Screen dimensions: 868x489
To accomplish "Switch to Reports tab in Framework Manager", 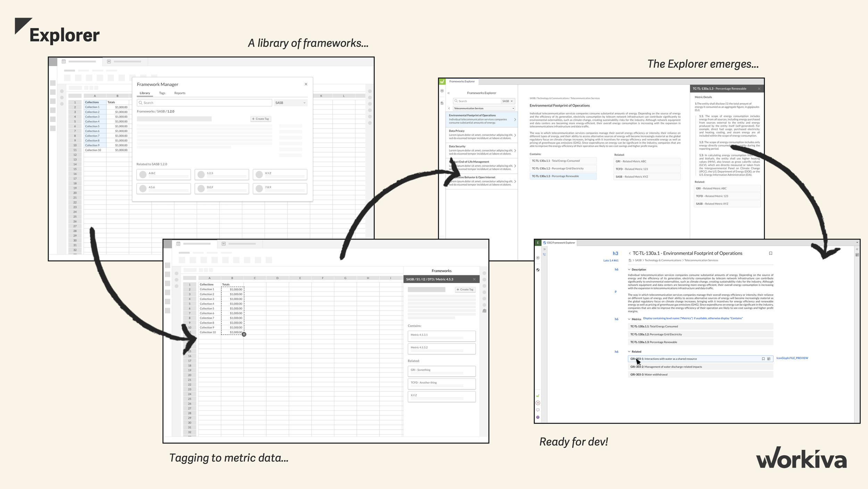I will point(180,93).
